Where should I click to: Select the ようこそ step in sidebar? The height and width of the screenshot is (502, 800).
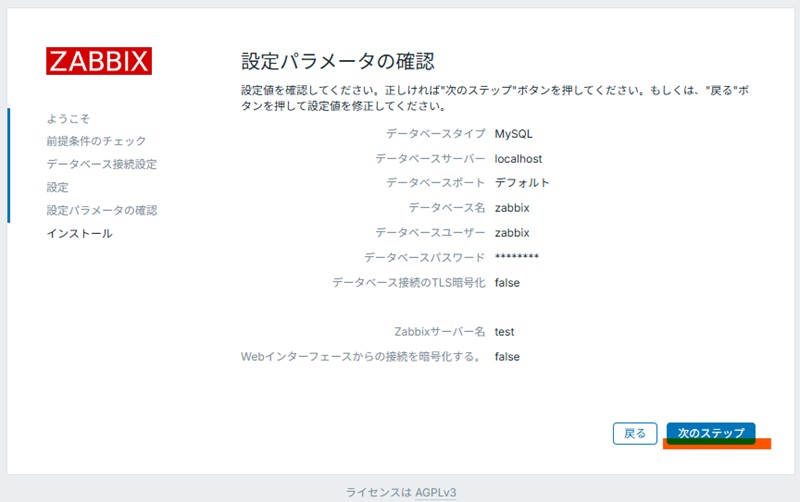pyautogui.click(x=68, y=118)
